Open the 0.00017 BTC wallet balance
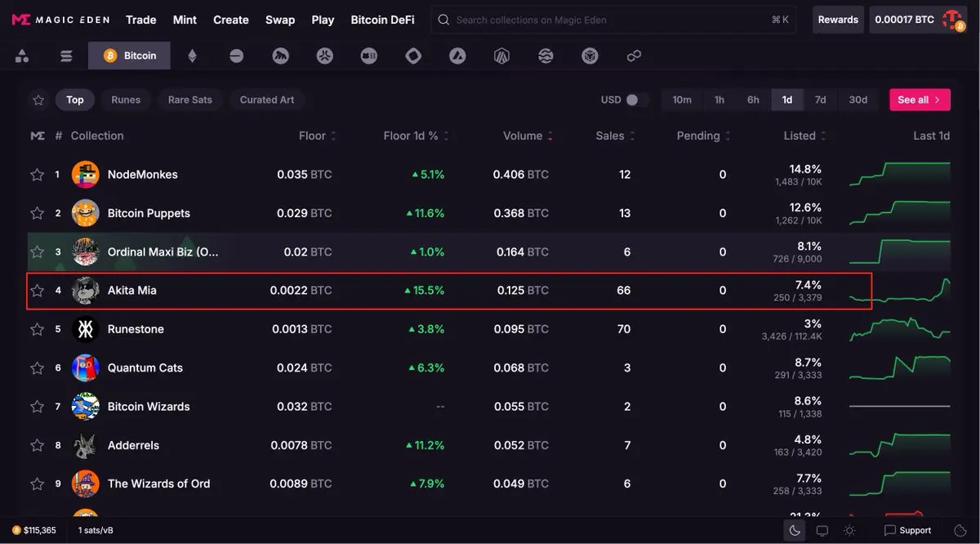This screenshot has width=980, height=544. tap(904, 20)
